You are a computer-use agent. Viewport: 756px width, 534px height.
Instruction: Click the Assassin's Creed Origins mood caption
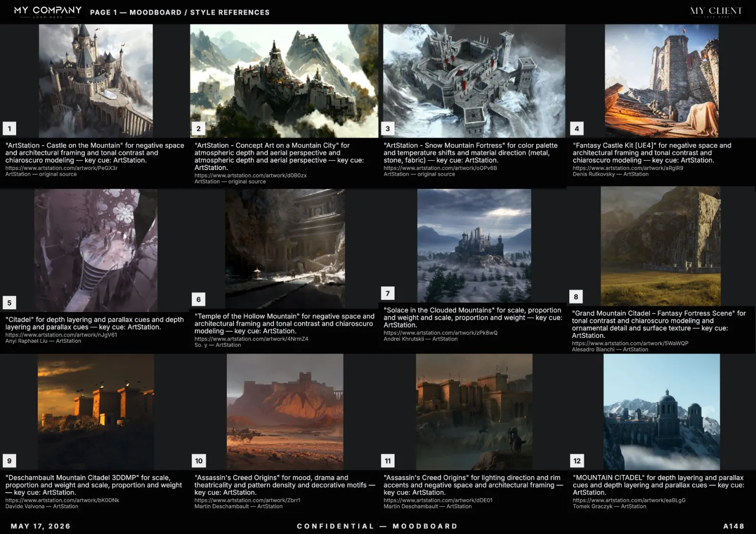pos(285,485)
